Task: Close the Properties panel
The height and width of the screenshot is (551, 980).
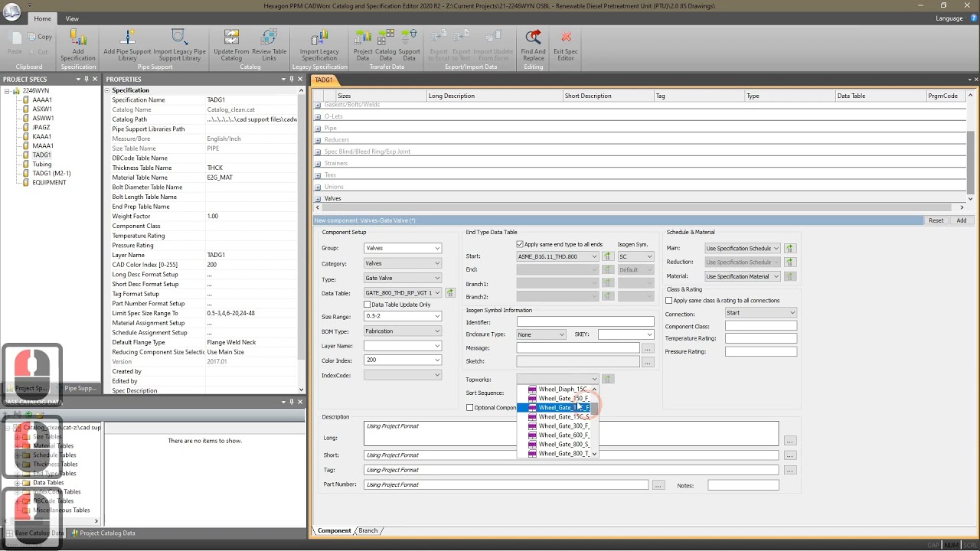Action: [x=300, y=79]
